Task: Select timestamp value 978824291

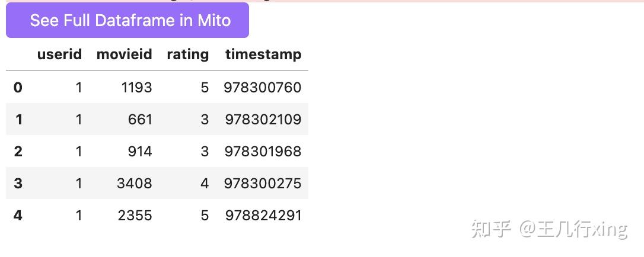Action: [x=263, y=215]
